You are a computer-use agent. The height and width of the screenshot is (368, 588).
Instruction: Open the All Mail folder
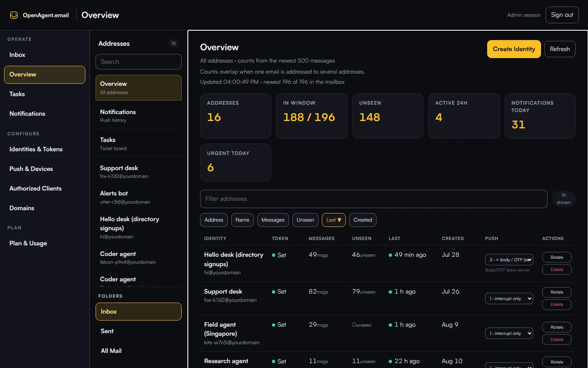138,351
